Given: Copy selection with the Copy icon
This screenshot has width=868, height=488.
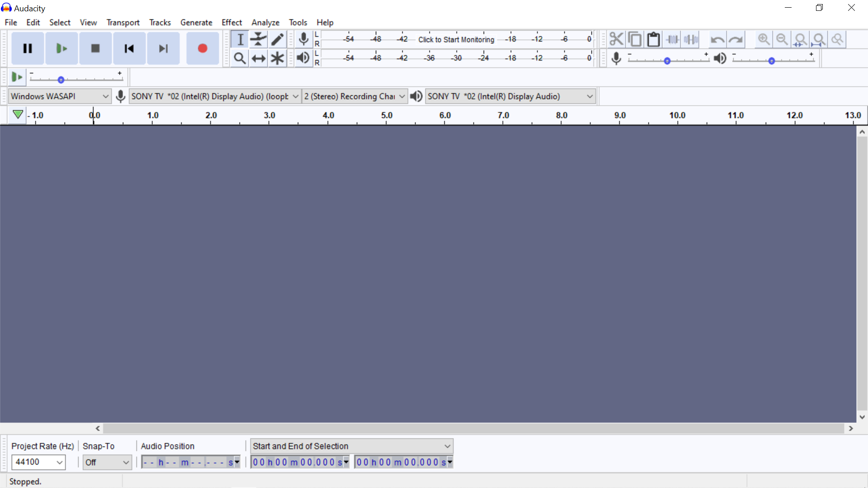Looking at the screenshot, I should click(635, 39).
